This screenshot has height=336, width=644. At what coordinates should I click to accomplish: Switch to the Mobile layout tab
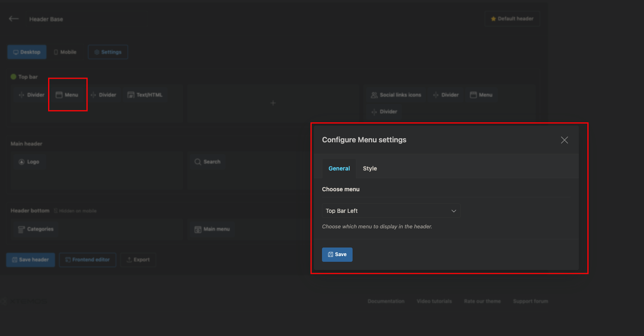coord(65,52)
